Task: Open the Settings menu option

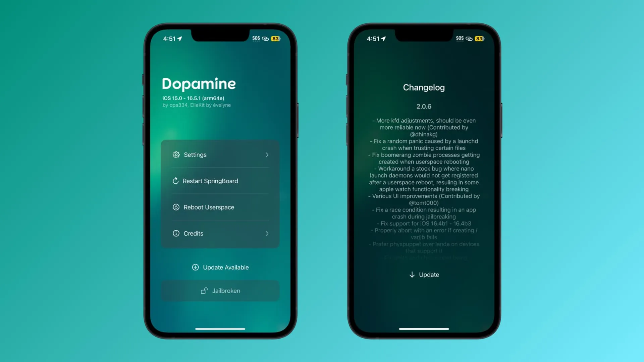Action: 220,154
